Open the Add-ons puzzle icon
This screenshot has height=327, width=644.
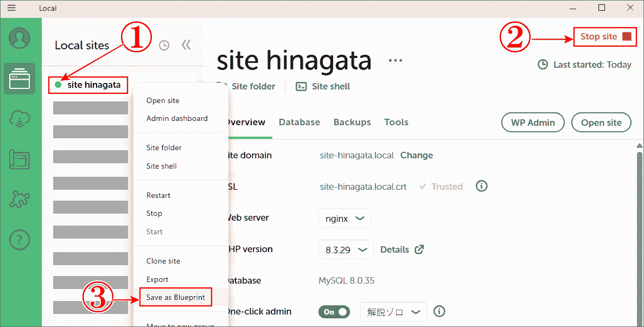pyautogui.click(x=20, y=200)
